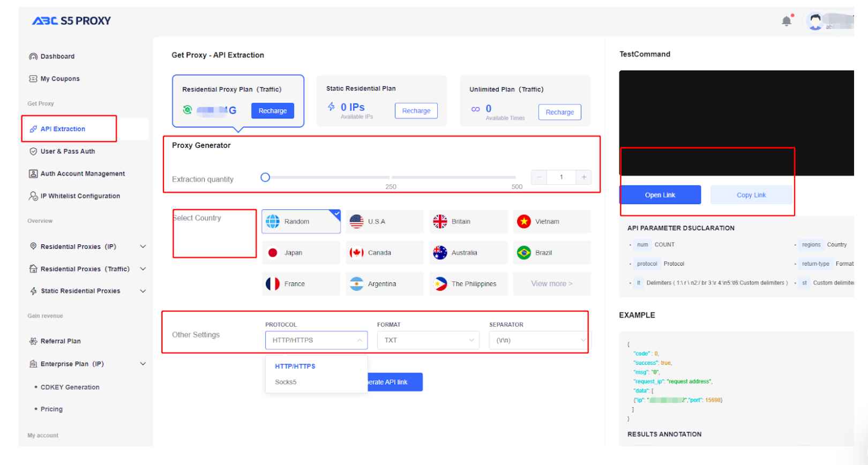This screenshot has width=868, height=465.
Task: Open the FORMAT dropdown showing TXT
Action: [428, 340]
